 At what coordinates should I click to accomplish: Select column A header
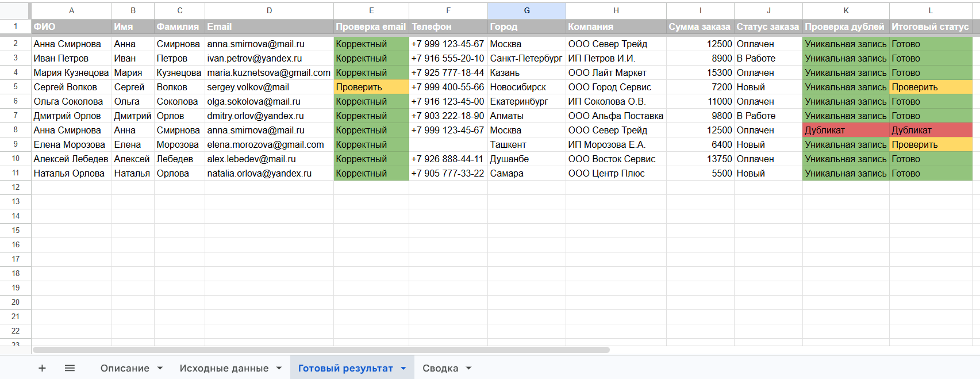click(x=71, y=10)
